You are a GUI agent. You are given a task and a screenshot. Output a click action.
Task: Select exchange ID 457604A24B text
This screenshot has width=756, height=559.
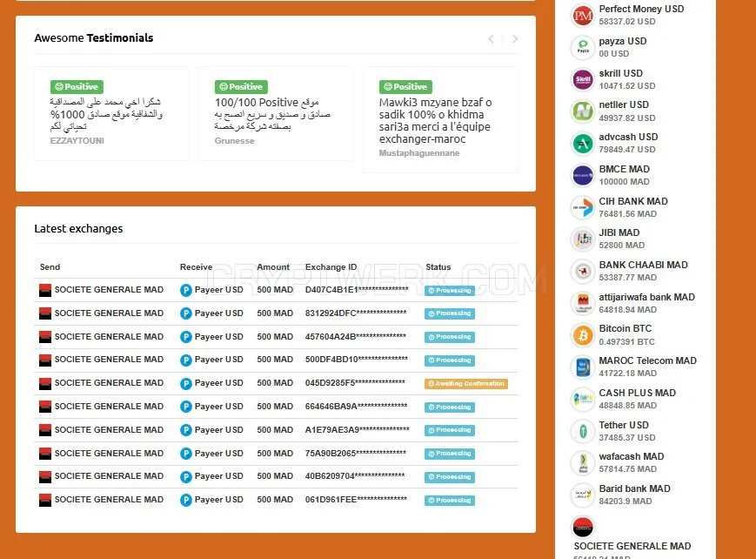pyautogui.click(x=355, y=336)
